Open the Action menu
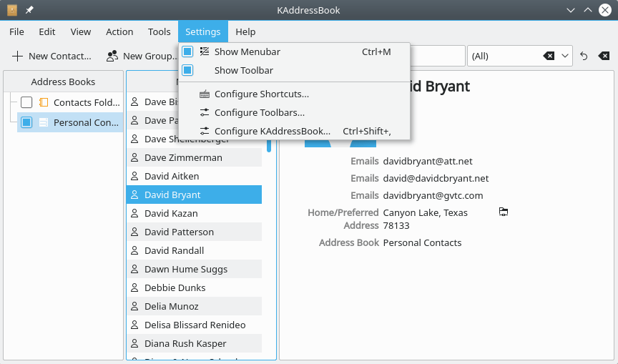The image size is (618, 364). tap(119, 32)
